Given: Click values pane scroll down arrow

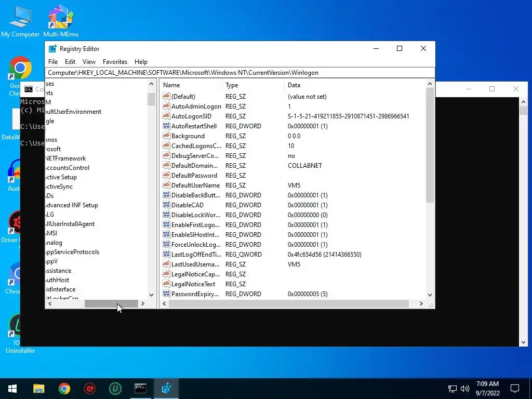Looking at the screenshot, I should (430, 295).
